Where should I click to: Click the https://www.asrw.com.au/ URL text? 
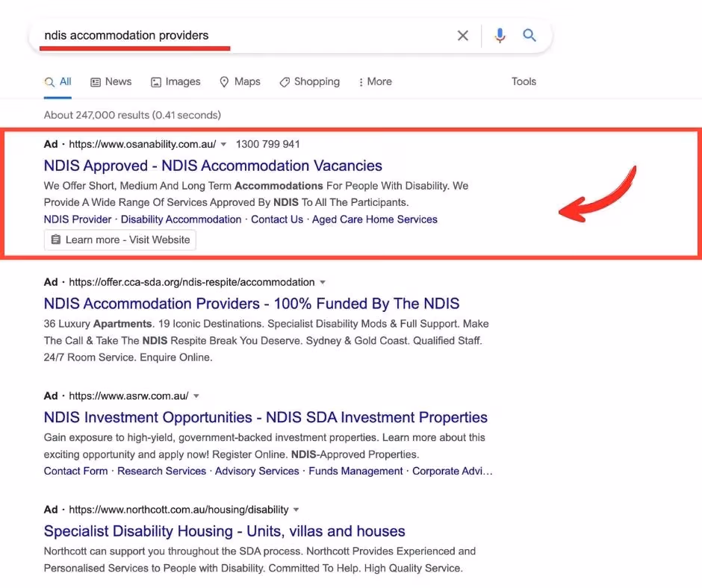[128, 396]
